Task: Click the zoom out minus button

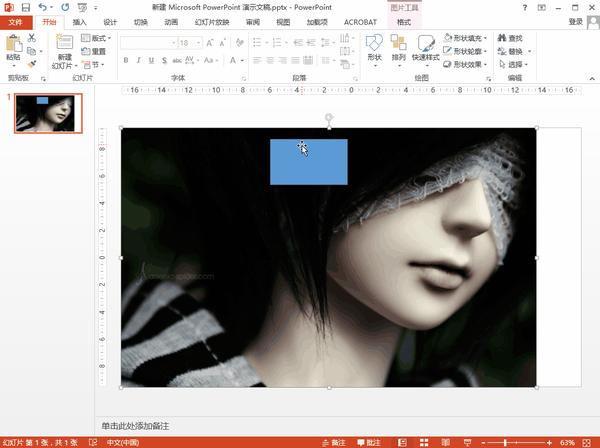Action: [483, 443]
